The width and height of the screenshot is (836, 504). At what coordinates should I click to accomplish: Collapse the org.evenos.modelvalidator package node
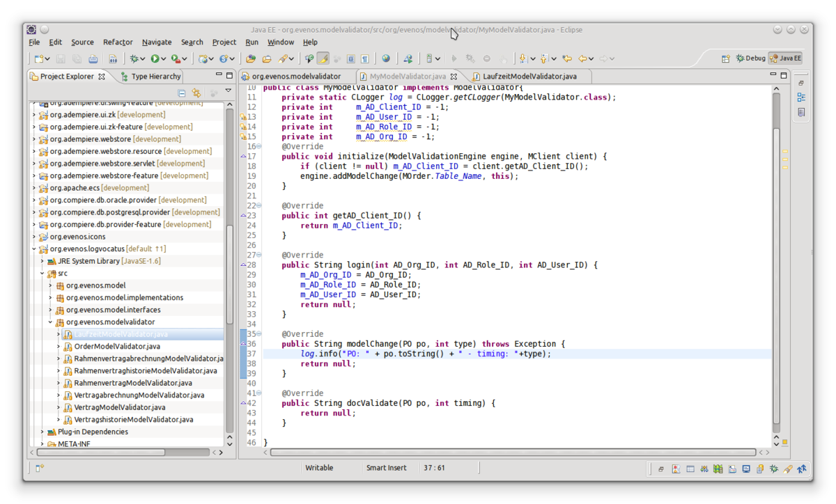[51, 322]
